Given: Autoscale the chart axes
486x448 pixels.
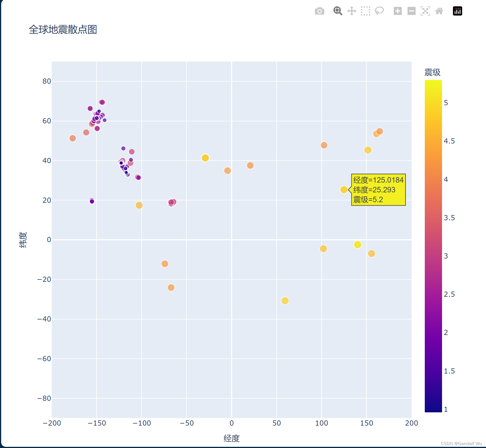Looking at the screenshot, I should coord(425,11).
